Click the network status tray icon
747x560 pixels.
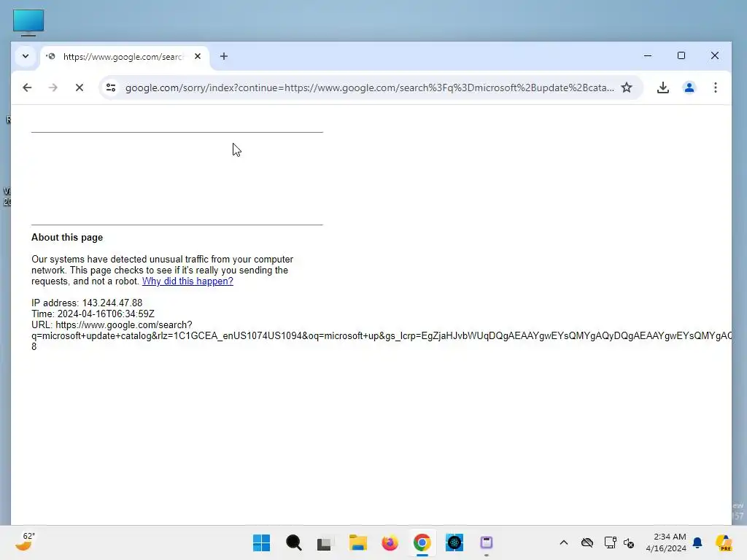click(x=611, y=542)
